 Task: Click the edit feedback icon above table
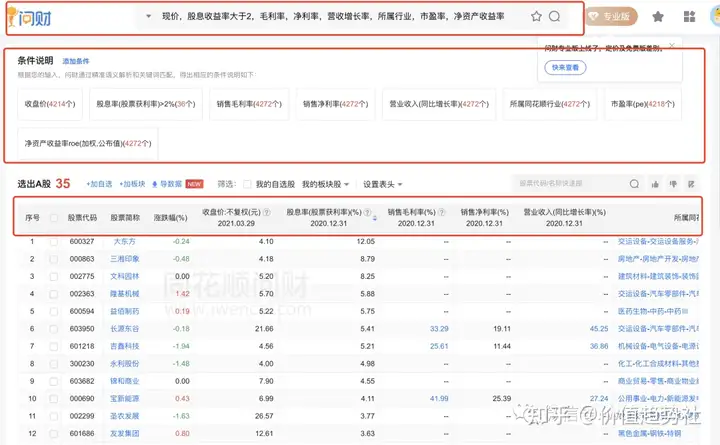[691, 184]
